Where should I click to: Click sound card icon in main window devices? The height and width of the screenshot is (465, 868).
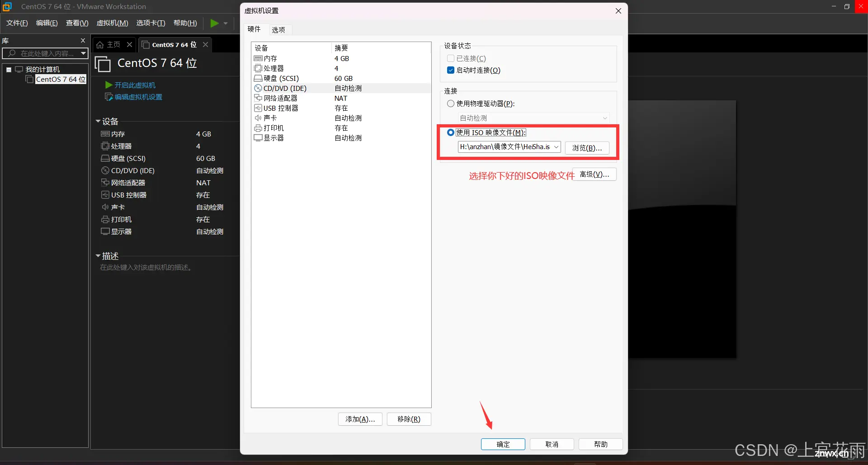[x=105, y=207]
